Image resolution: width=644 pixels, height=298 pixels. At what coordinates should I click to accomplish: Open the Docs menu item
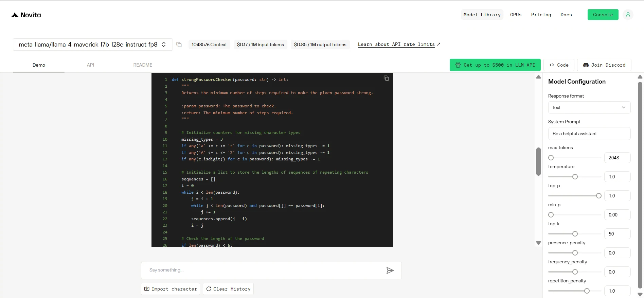click(x=566, y=15)
